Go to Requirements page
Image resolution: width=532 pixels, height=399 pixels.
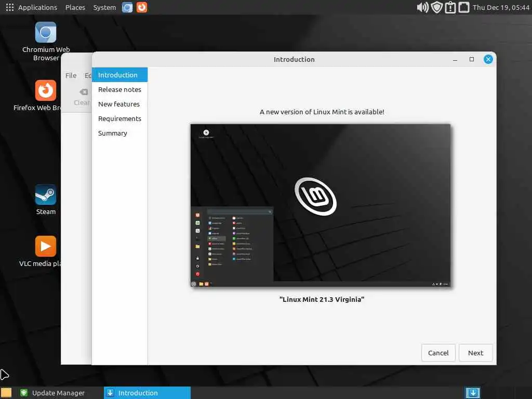click(x=120, y=119)
